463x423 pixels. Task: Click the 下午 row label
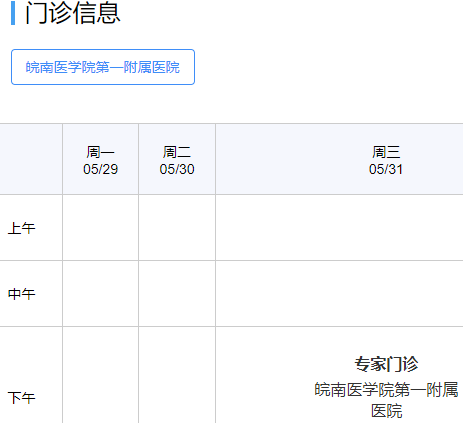coord(21,398)
